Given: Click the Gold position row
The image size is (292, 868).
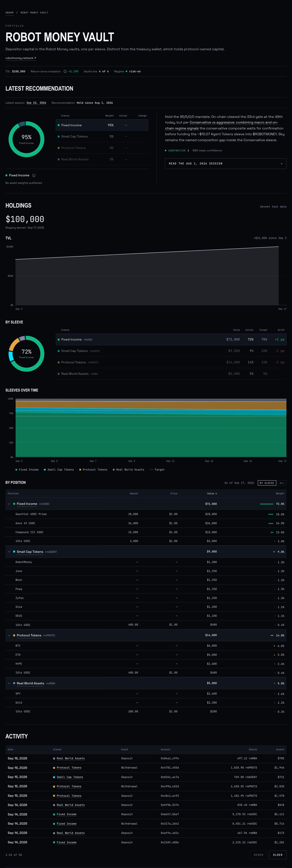Looking at the screenshot, I should [146, 703].
